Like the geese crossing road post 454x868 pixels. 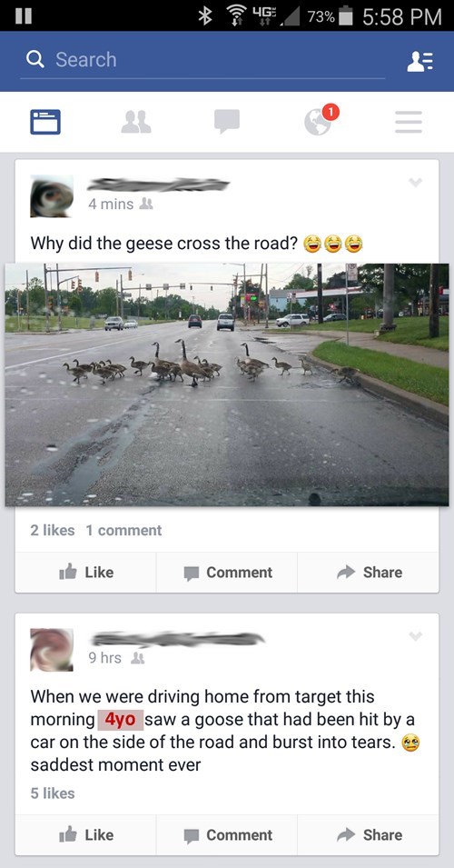coord(85,572)
